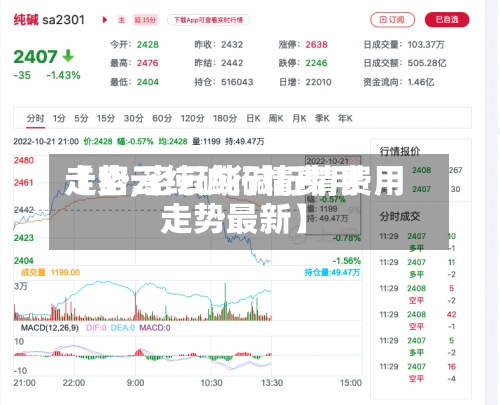Click the -1.56% percent axis label
Image resolution: width=500 pixels, height=405 pixels.
347,261
